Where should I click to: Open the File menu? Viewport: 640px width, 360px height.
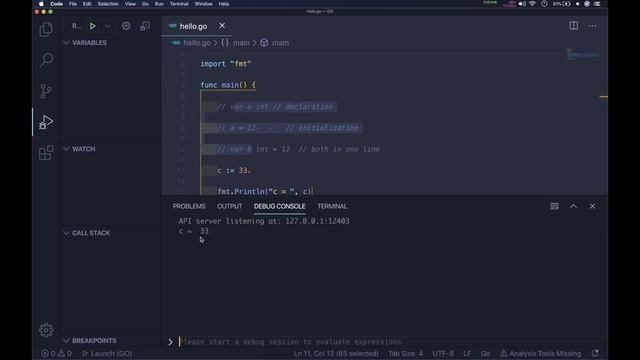pos(73,4)
